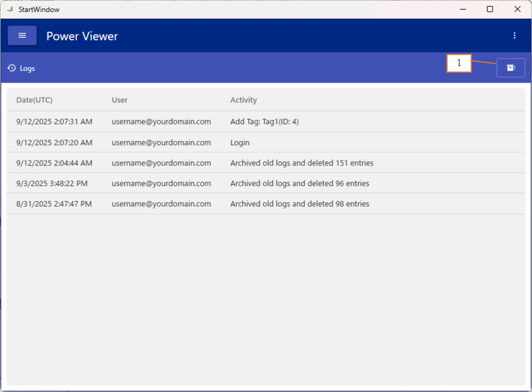Open the hamburger navigation menu
This screenshot has height=392, width=532.
pyautogui.click(x=22, y=36)
